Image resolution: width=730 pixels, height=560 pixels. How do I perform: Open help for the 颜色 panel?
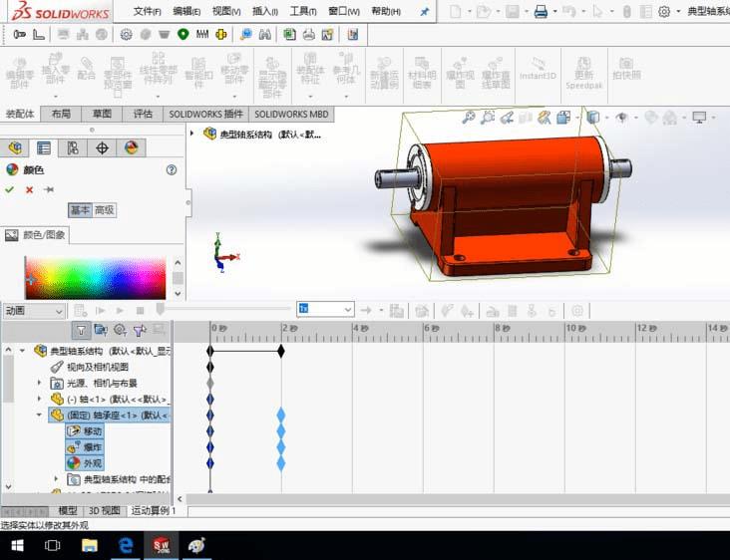point(172,169)
